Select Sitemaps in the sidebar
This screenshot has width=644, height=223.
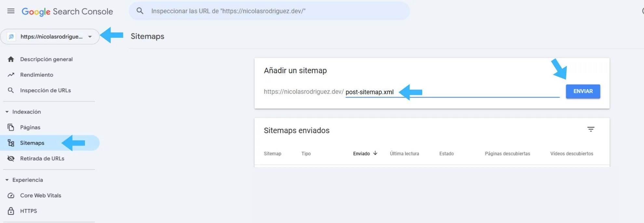tap(50, 143)
